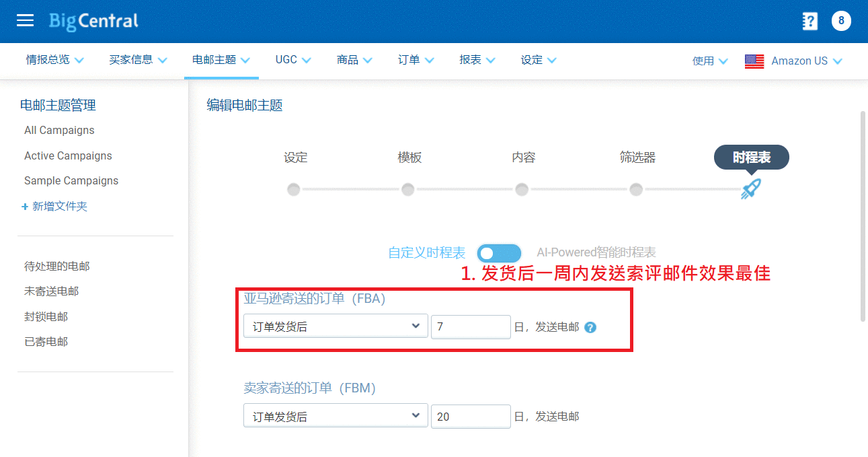Open the hamburger menu
This screenshot has height=457, width=868.
[x=25, y=21]
